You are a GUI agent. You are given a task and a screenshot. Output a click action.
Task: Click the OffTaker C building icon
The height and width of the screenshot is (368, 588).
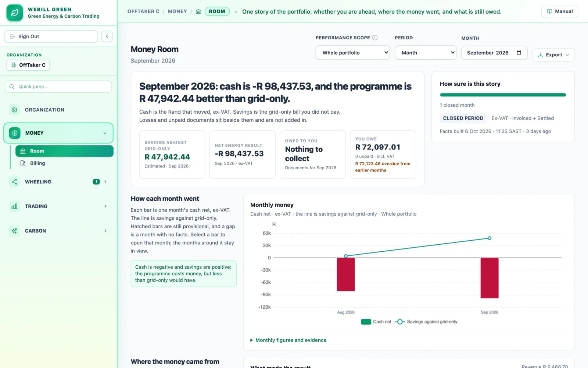pyautogui.click(x=14, y=65)
